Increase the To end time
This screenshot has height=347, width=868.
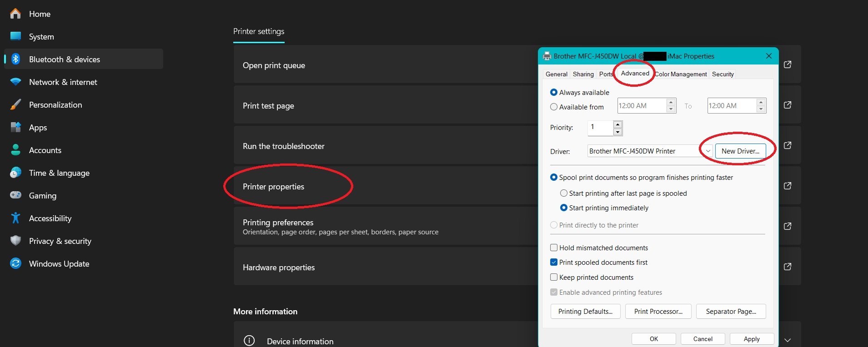[761, 102]
